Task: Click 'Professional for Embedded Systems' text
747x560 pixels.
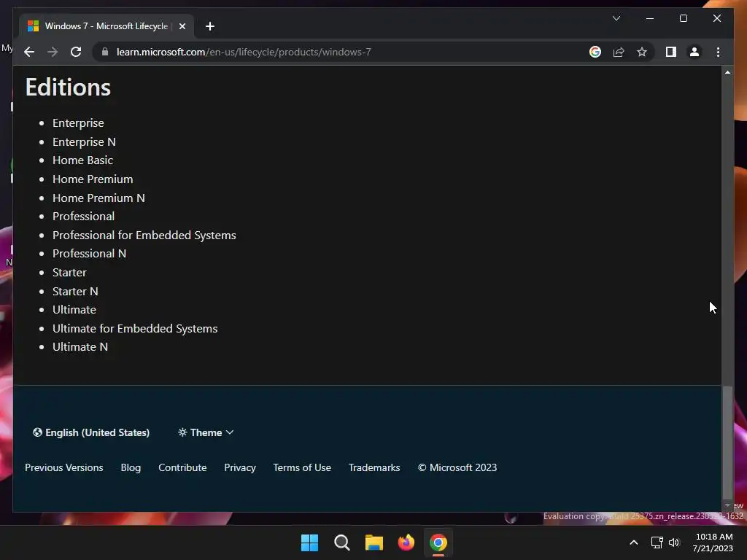Action: 144,236
